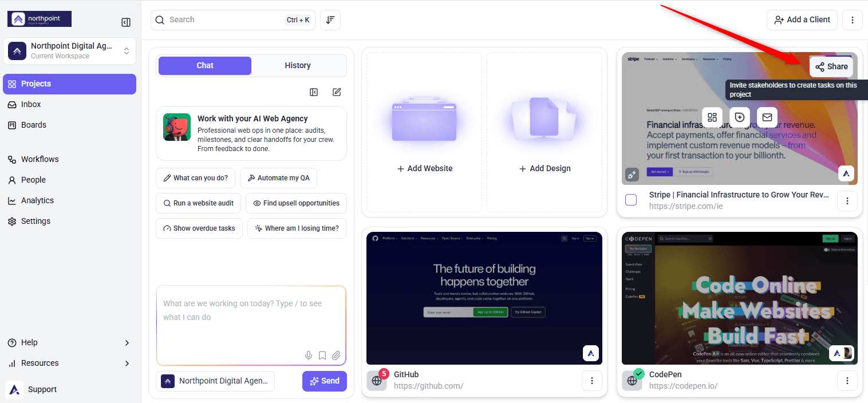
Task: Open the Northpoint Digital Agency chat selector
Action: 215,381
